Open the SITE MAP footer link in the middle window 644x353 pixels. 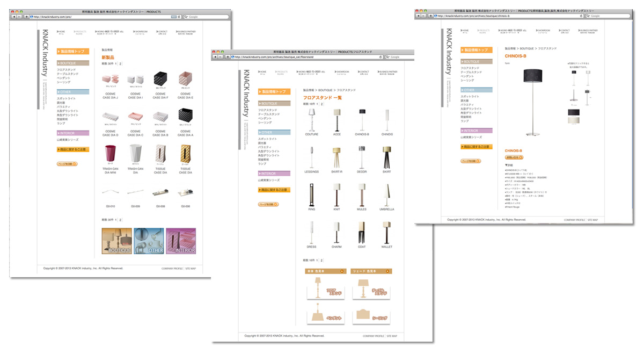point(391,336)
